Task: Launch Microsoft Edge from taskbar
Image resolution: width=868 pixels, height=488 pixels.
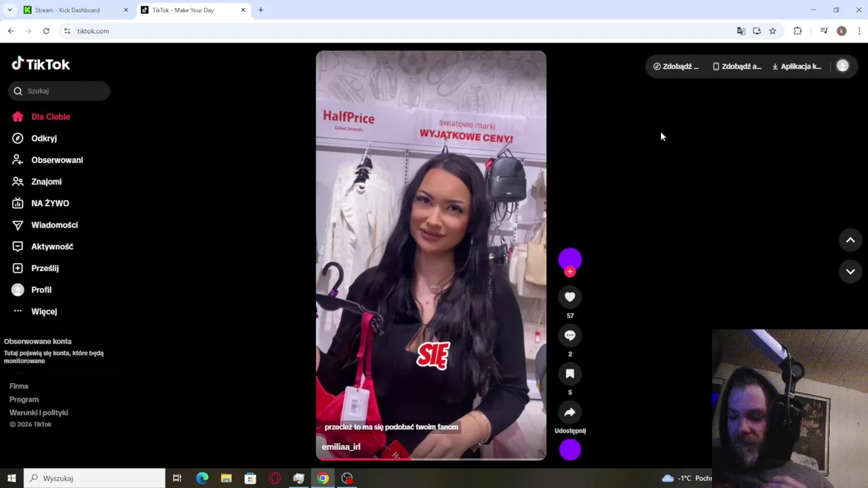Action: [x=202, y=479]
